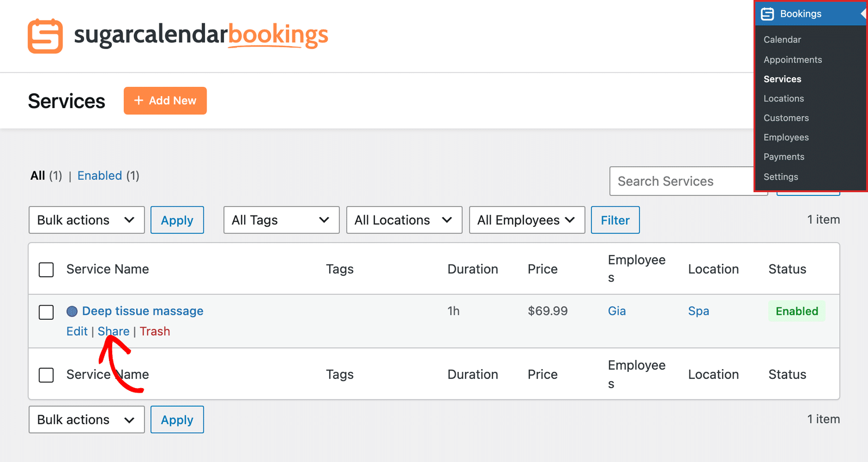
Task: Open the All Locations dropdown
Action: pyautogui.click(x=404, y=220)
